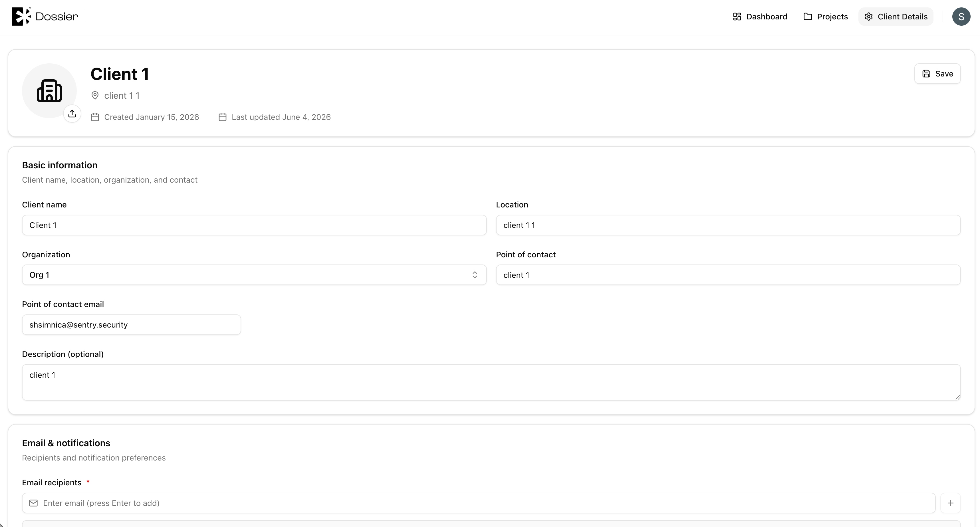Viewport: 980px width, 527px height.
Task: Click the Point of contact field
Action: (x=728, y=275)
